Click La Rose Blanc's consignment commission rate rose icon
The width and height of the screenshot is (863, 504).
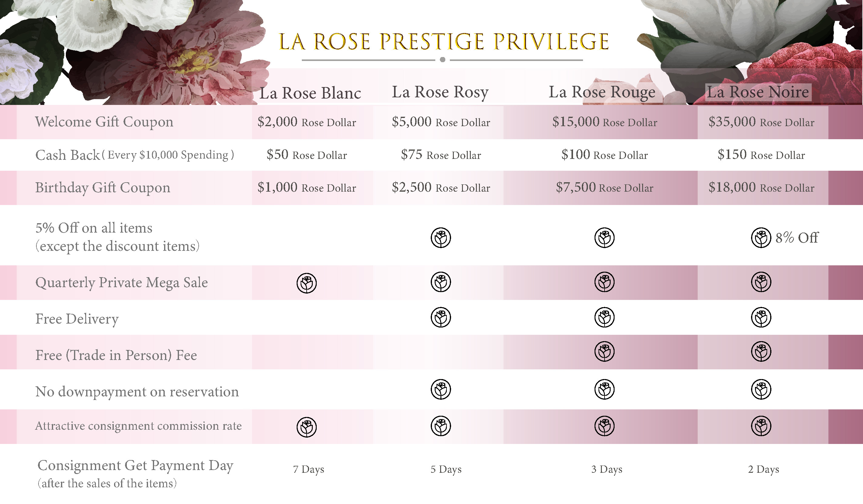pyautogui.click(x=306, y=427)
